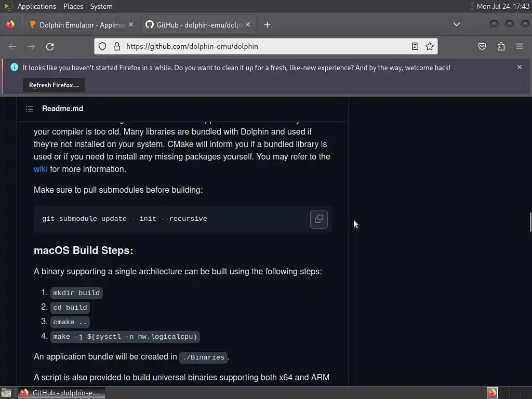Click the Firefox View icon

tap(10, 24)
